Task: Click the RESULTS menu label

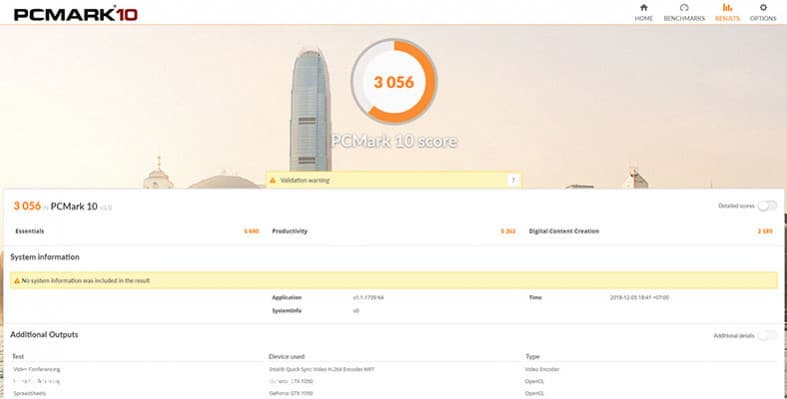Action: click(727, 19)
